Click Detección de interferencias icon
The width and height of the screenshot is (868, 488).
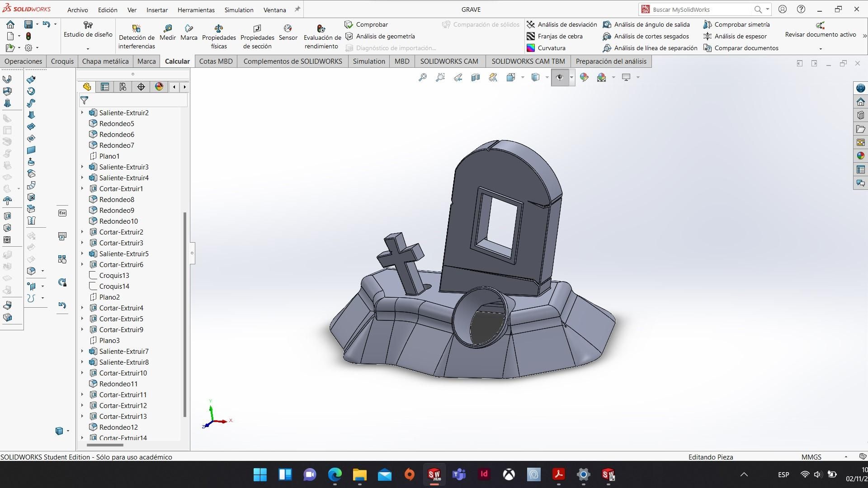click(x=136, y=29)
